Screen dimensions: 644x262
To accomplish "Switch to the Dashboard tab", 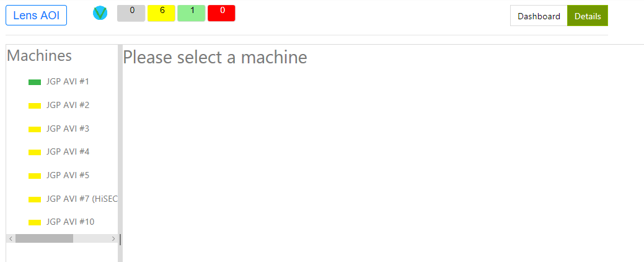I will 539,16.
